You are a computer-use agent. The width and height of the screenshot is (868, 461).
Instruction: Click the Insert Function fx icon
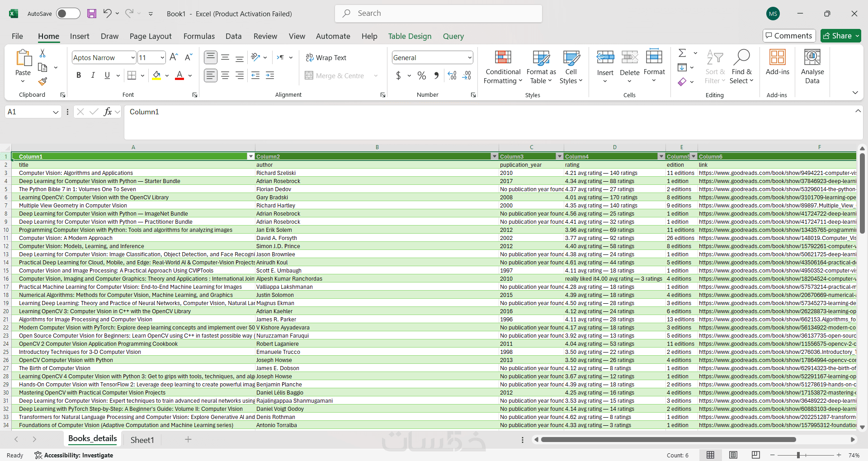[108, 112]
